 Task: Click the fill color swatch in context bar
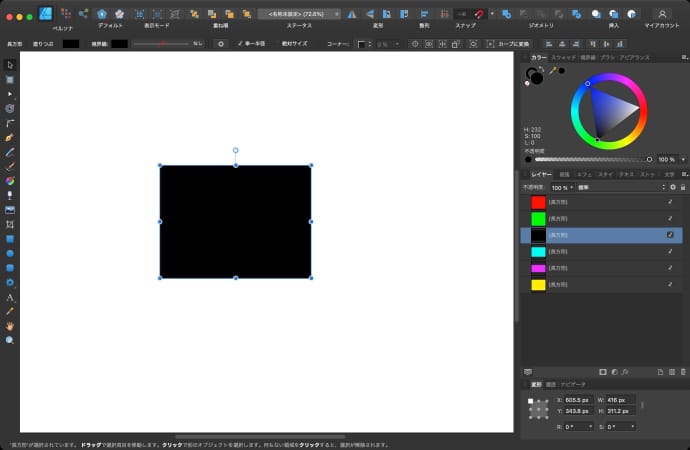pos(71,44)
